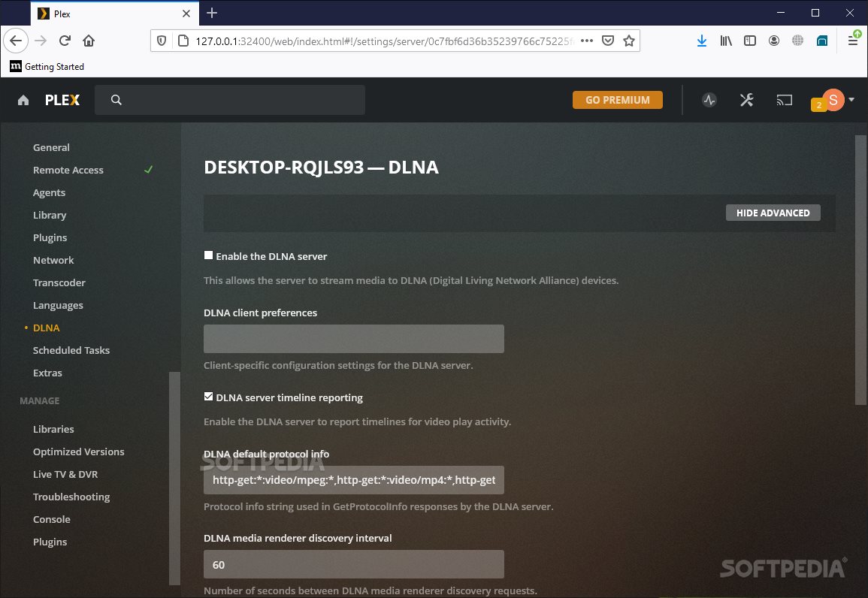The image size is (868, 598).
Task: Click the notification badge showing 2
Action: [818, 104]
